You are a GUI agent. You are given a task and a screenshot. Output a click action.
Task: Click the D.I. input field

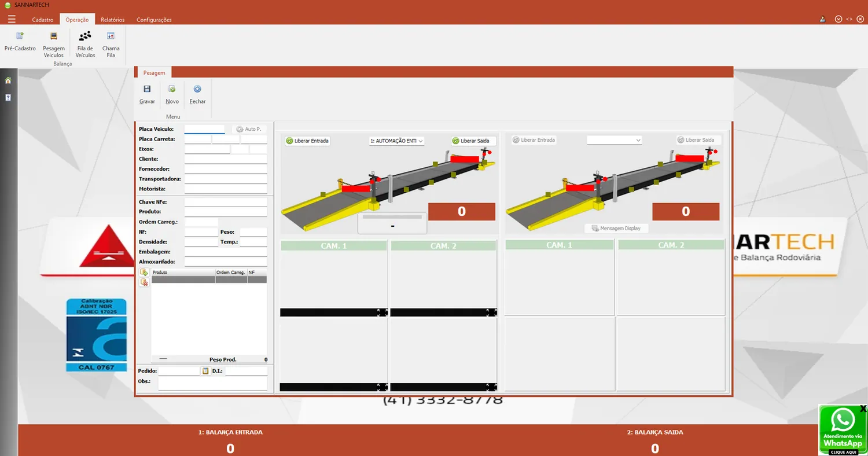pos(246,371)
